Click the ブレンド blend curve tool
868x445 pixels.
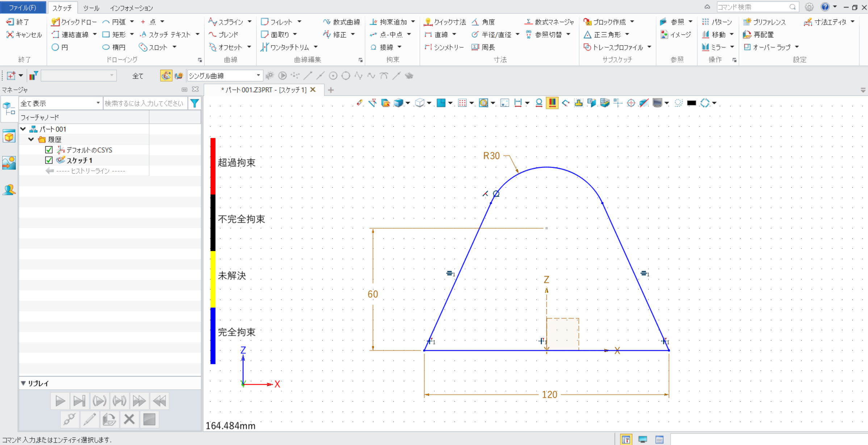(x=223, y=34)
